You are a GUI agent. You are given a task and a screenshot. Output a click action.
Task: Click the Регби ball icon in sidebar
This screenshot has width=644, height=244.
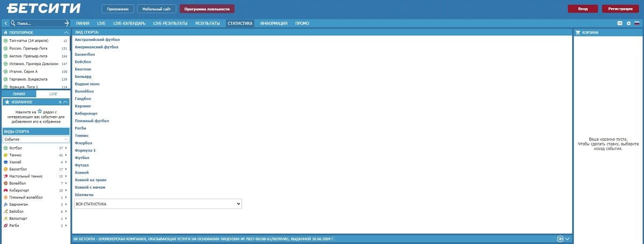pos(5,226)
